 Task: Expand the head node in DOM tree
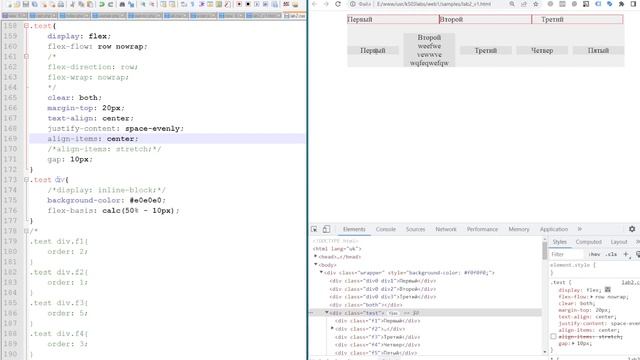316,256
